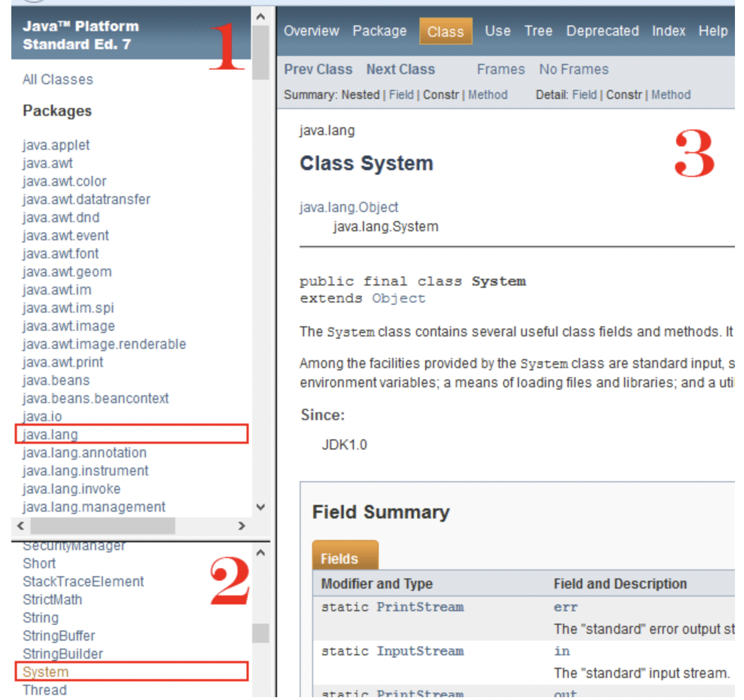Image resolution: width=744 pixels, height=700 pixels.
Task: Open the All Classes link
Action: coord(58,80)
